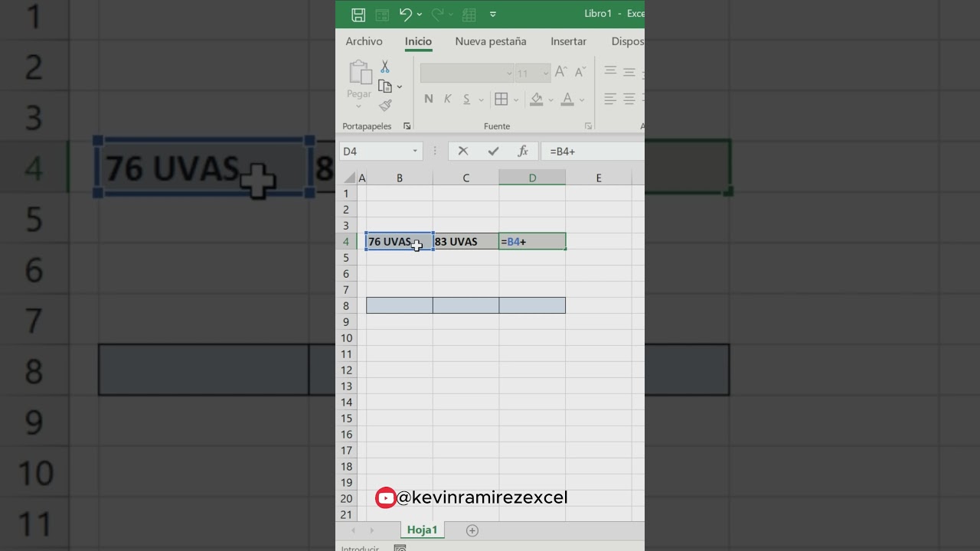
Task: Open the Disposición tab
Action: click(628, 41)
